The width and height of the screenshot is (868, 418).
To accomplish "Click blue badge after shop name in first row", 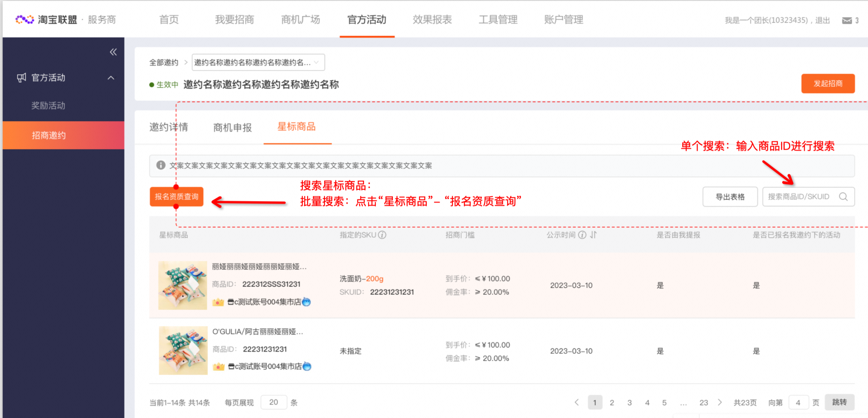I will pos(306,302).
